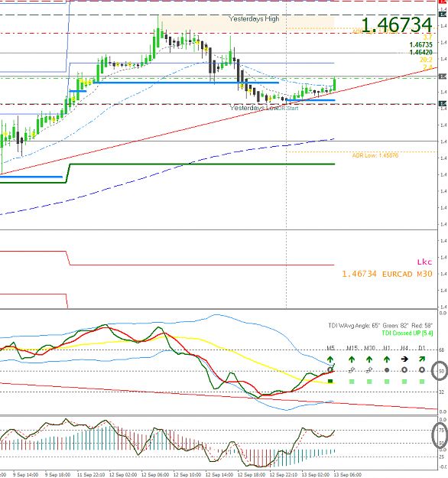Click the H4 timeframe label
448x478 pixels.
(x=404, y=348)
